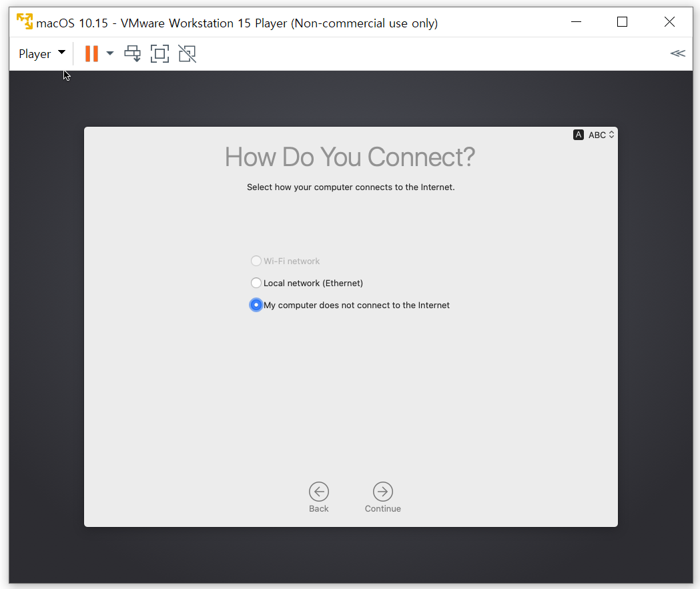The height and width of the screenshot is (589, 700).
Task: Close the VMware Workstation Player window
Action: point(669,22)
